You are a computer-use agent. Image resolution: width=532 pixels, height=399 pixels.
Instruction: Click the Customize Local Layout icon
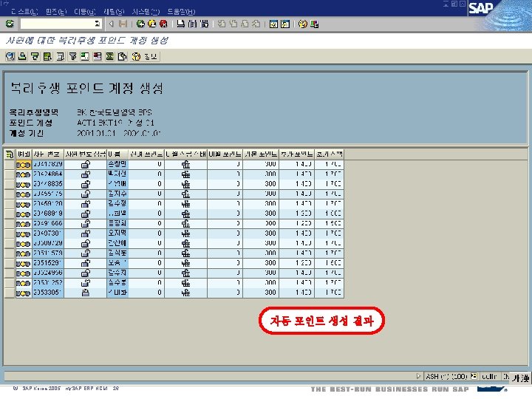click(x=314, y=24)
